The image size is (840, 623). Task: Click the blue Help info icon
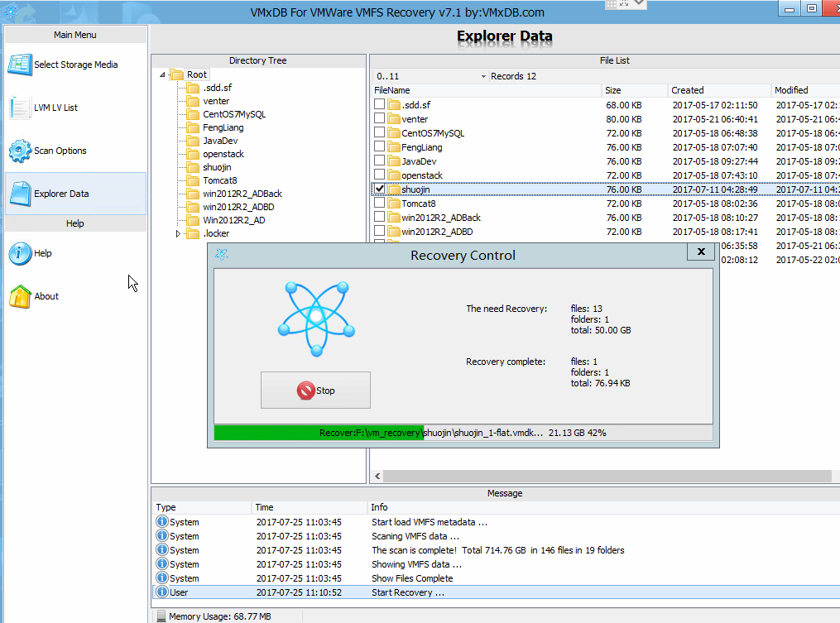coord(20,253)
